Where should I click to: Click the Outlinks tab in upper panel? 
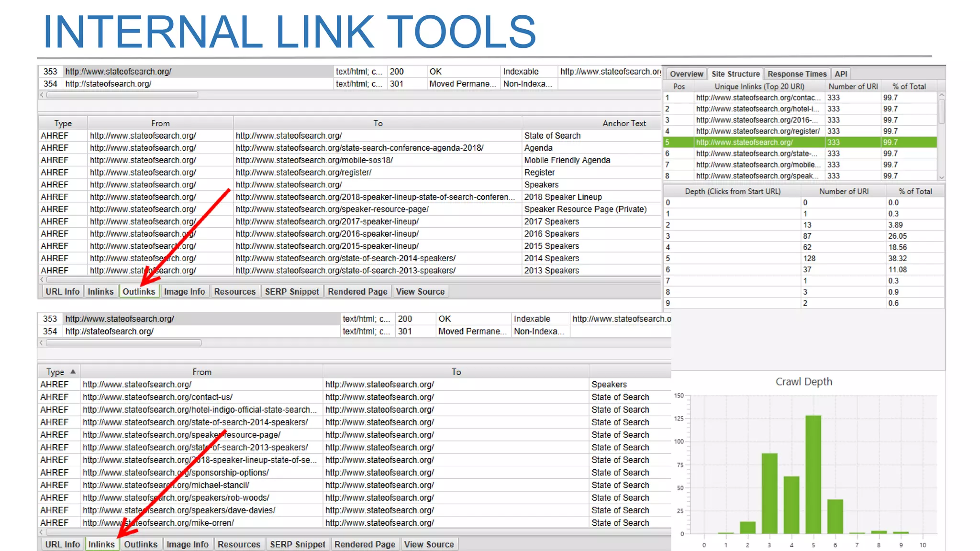pyautogui.click(x=139, y=291)
